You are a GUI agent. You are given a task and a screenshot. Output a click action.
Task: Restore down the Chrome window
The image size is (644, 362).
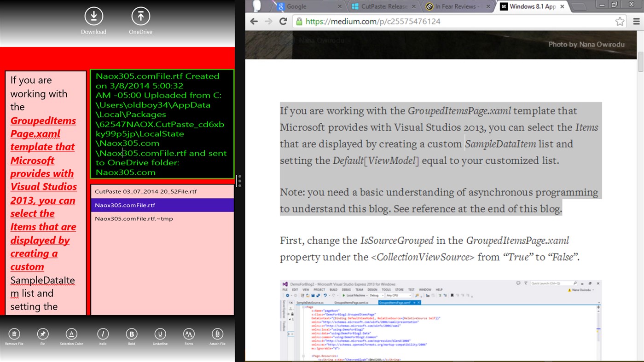[x=615, y=5]
